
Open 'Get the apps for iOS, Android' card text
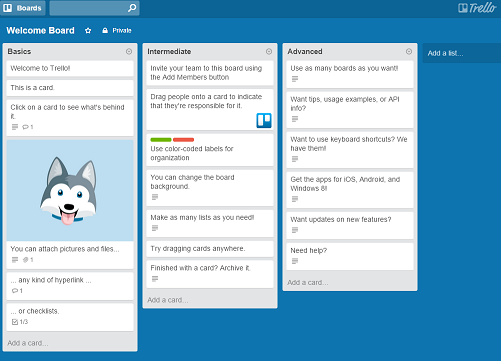pyautogui.click(x=345, y=184)
